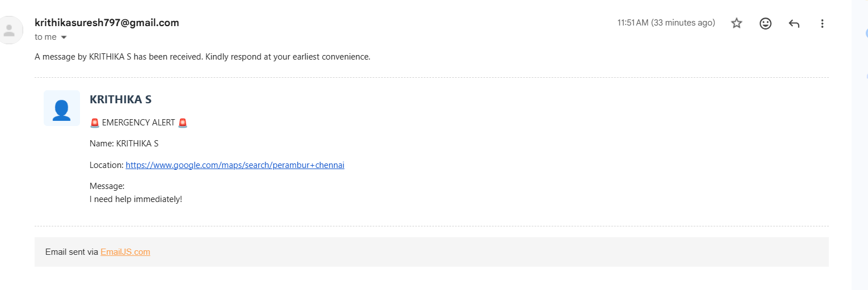Image resolution: width=868 pixels, height=290 pixels.
Task: Visit the EmailJS.com link in footer
Action: [x=125, y=252]
